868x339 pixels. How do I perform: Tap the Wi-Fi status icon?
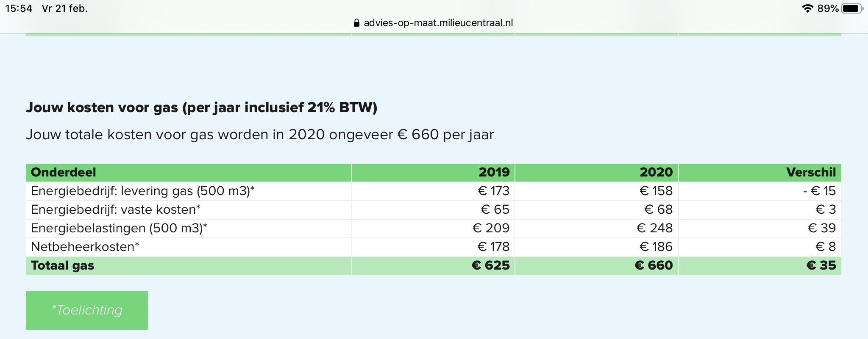pos(807,8)
